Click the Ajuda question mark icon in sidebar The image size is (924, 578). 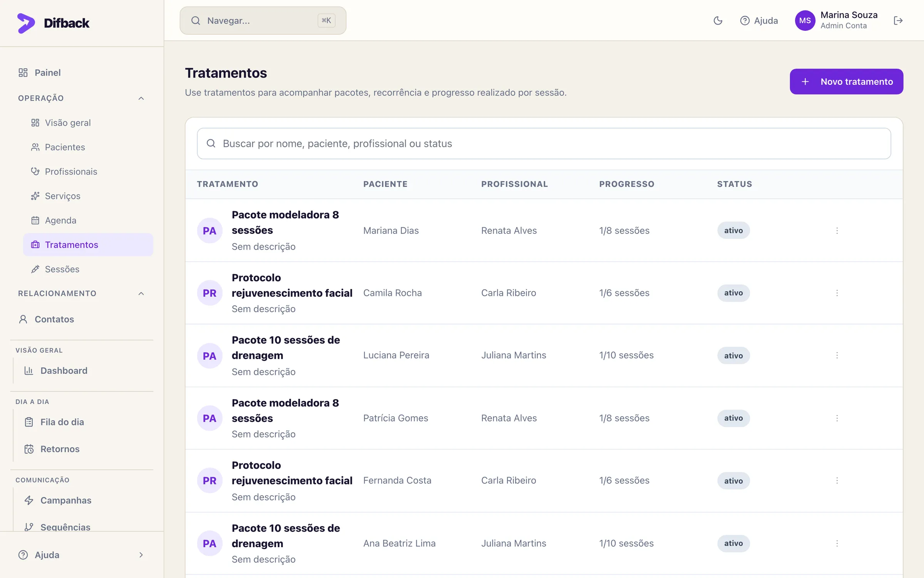click(x=23, y=555)
